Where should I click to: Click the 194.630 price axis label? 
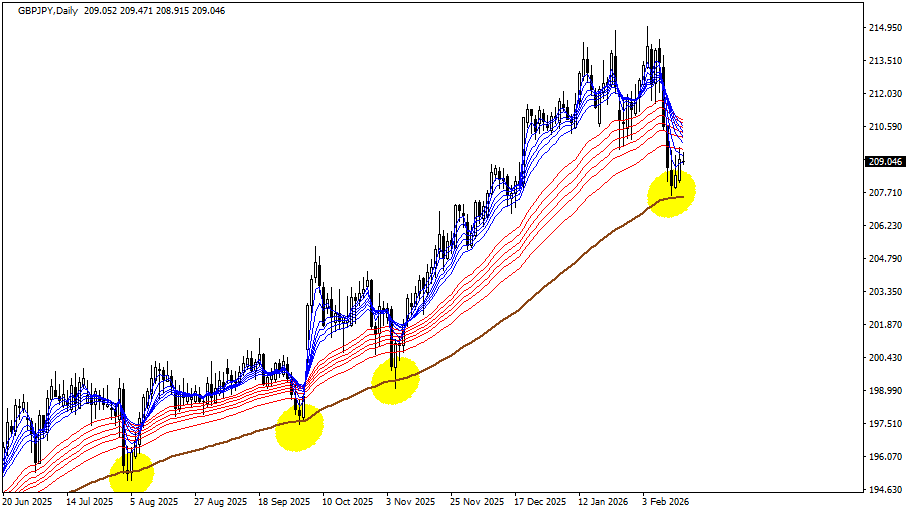[884, 490]
